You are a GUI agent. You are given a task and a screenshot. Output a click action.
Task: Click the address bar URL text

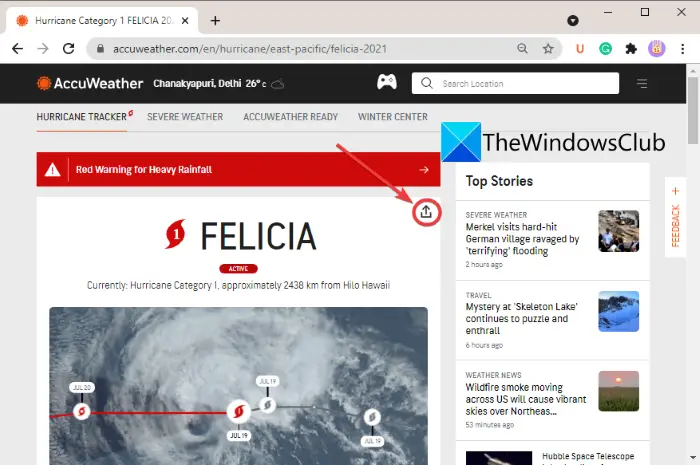[250, 49]
